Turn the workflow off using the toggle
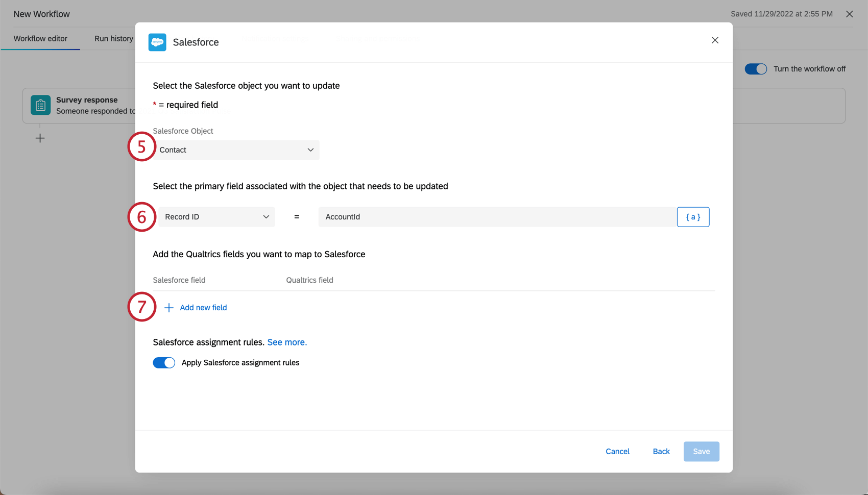The image size is (868, 495). [756, 68]
